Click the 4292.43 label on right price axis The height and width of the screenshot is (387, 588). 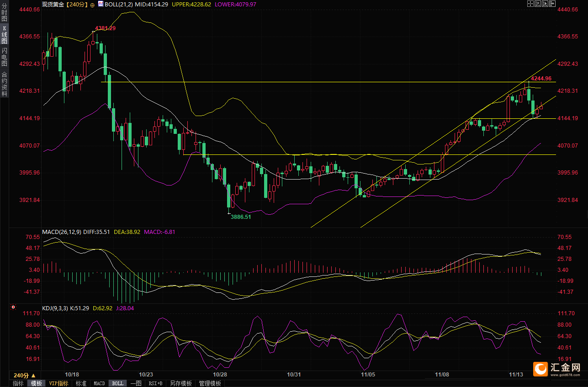click(569, 64)
